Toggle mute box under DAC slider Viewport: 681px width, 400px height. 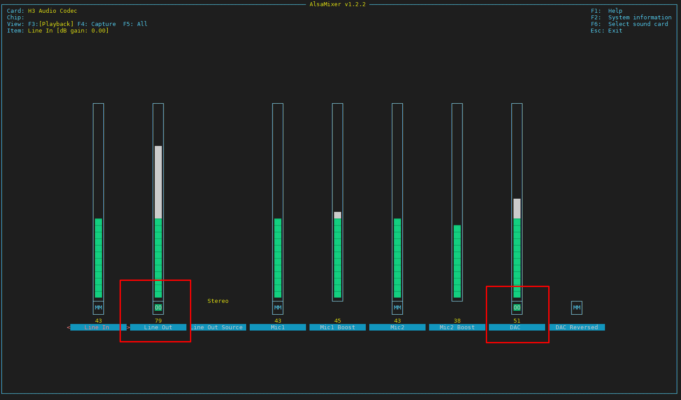pos(517,307)
